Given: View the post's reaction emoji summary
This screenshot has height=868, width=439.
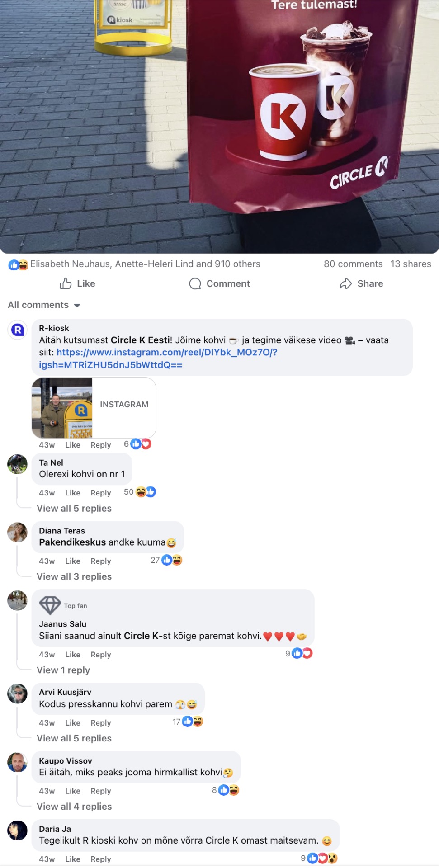Looking at the screenshot, I should click(x=18, y=264).
